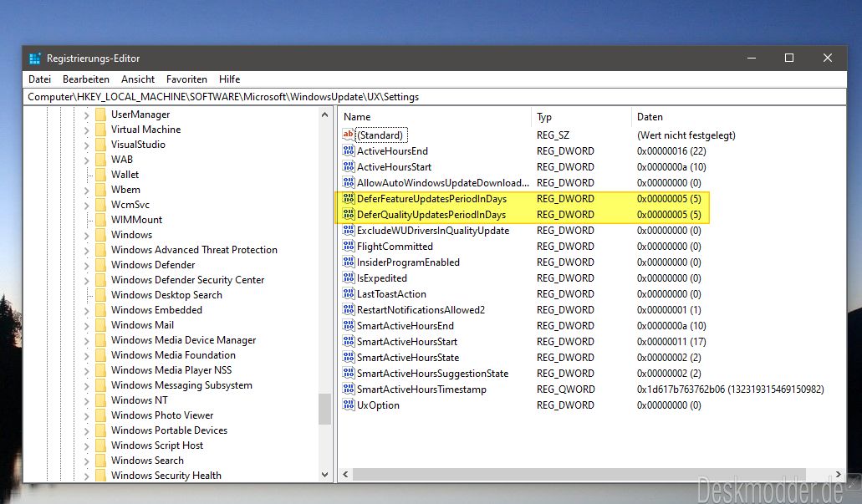Select the WIMMount key
862x504 pixels.
point(136,219)
